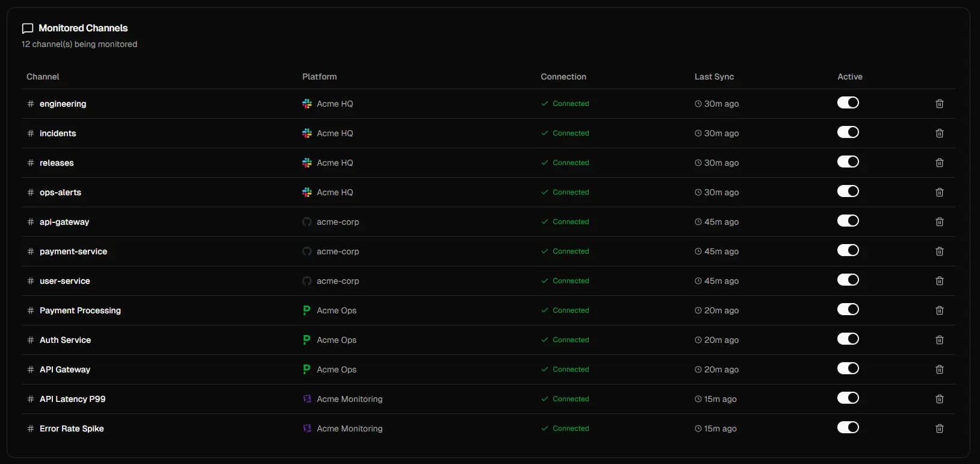Disable payment-service monitoring toggle
The width and height of the screenshot is (980, 464).
(x=848, y=250)
